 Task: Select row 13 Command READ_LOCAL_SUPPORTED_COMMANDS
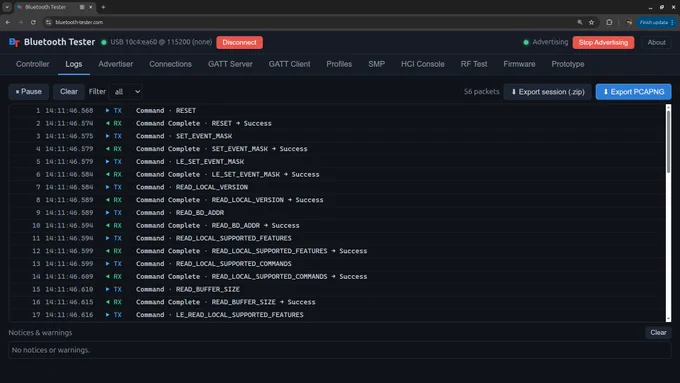(x=337, y=264)
